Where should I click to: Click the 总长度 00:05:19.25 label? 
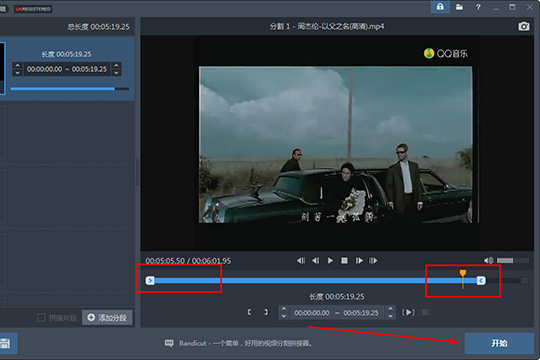pyautogui.click(x=98, y=27)
